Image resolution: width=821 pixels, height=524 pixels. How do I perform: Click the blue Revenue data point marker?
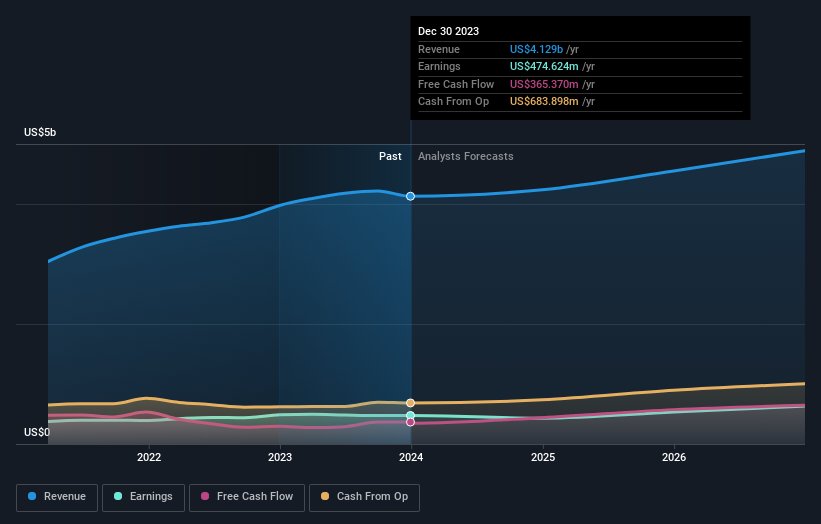(x=410, y=196)
